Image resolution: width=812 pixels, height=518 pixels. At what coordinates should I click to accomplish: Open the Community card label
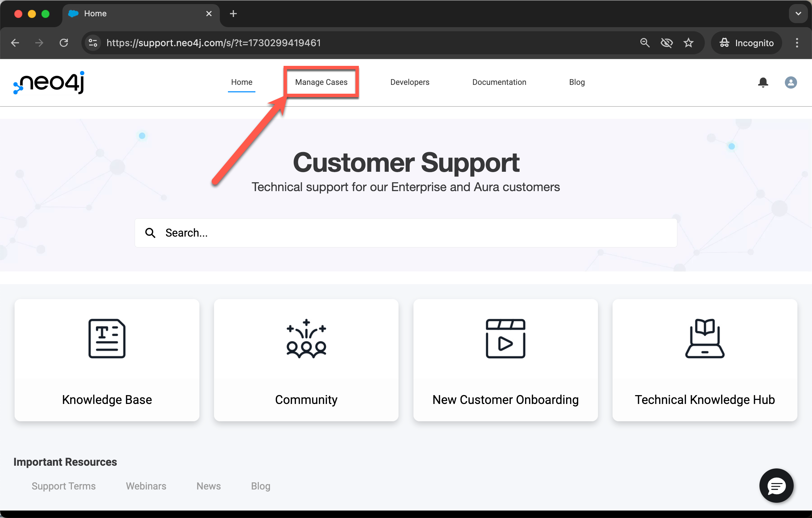pos(306,400)
